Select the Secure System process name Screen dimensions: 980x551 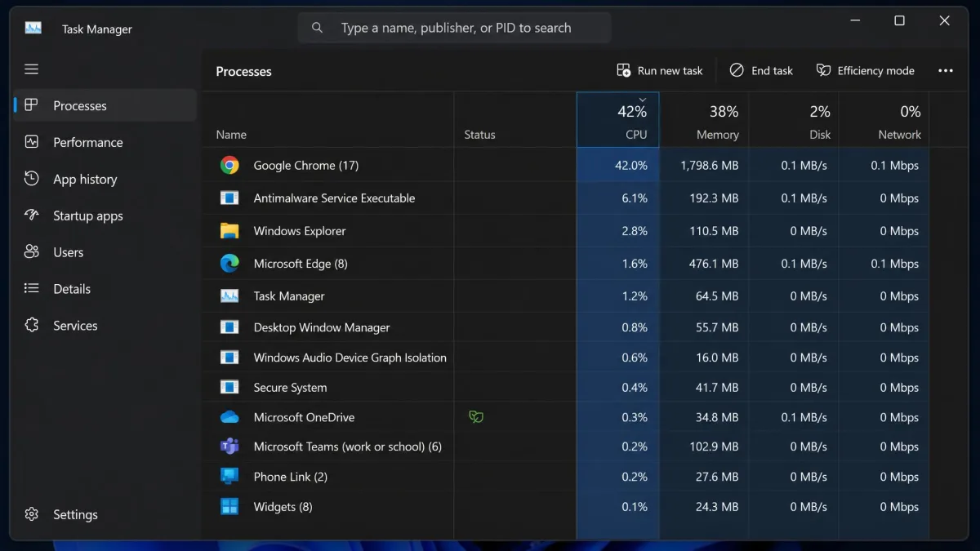[290, 388]
